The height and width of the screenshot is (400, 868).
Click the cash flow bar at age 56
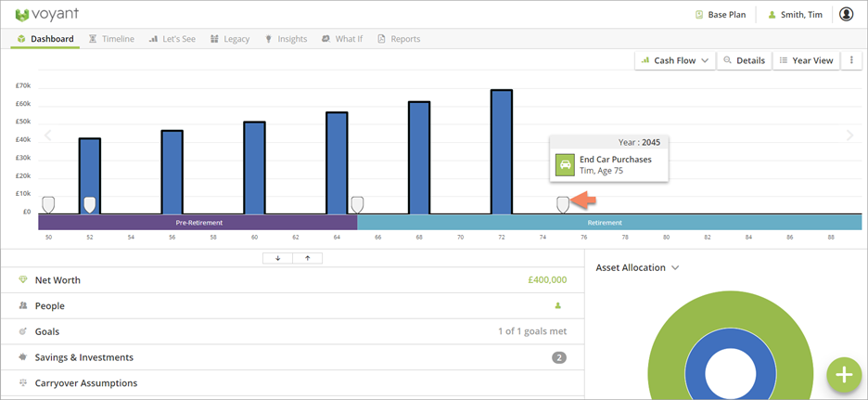172,172
